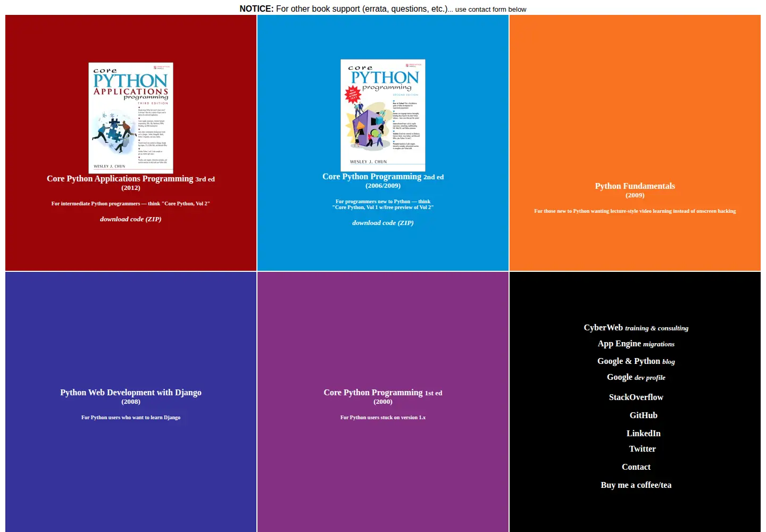Visit Python Web Development with Django link

[131, 393]
